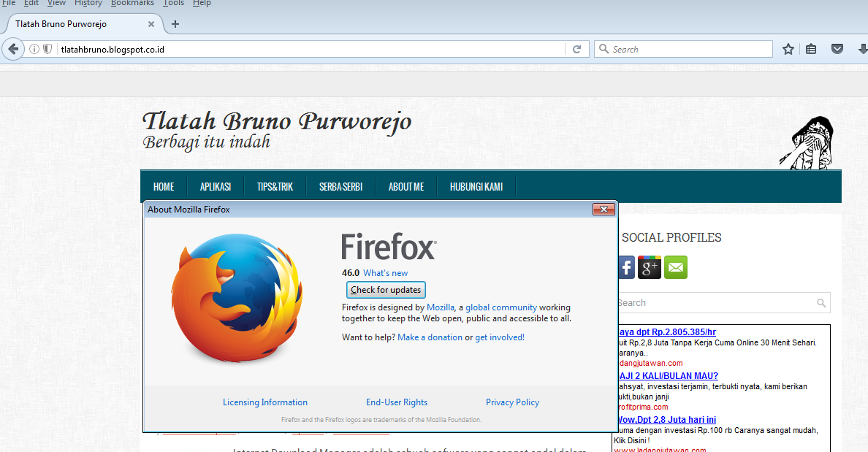868x452 pixels.
Task: Open APLIKASI navigation item
Action: coord(216,187)
